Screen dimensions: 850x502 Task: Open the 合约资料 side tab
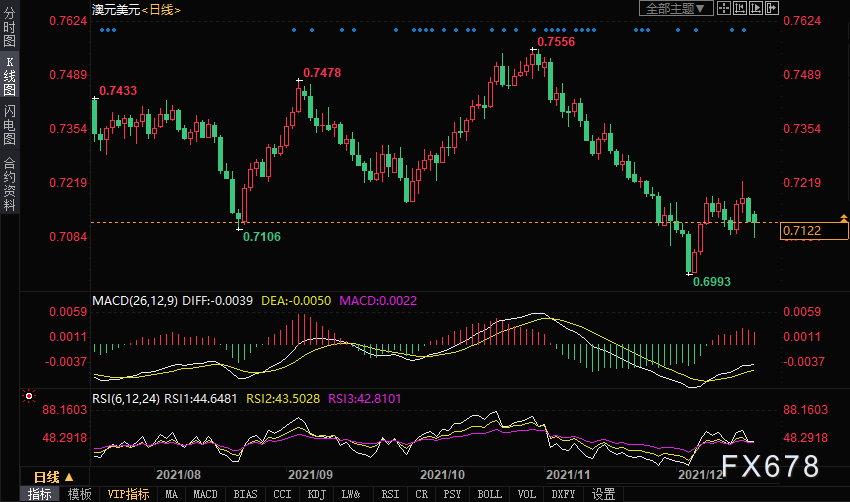pos(9,185)
